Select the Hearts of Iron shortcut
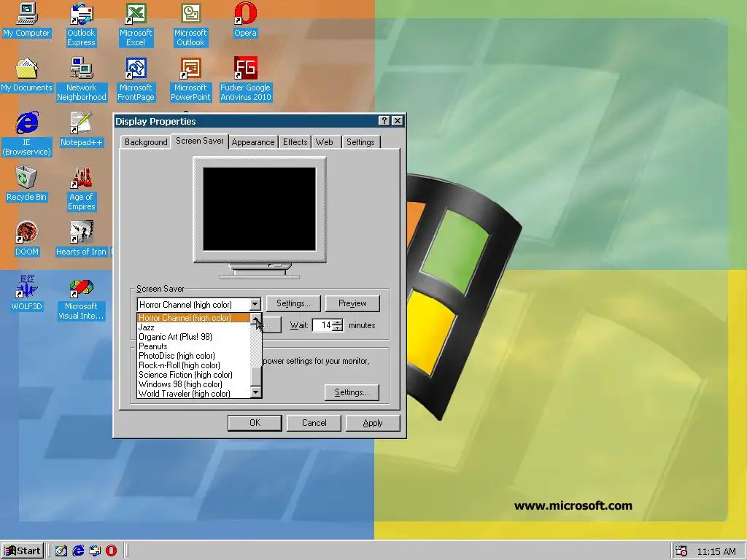This screenshot has width=747, height=560. coord(81,239)
